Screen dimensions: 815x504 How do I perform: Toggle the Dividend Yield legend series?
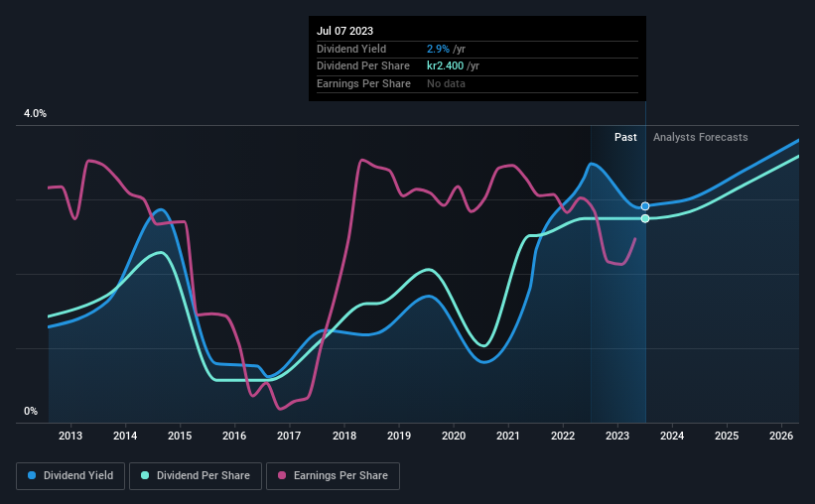(x=70, y=476)
